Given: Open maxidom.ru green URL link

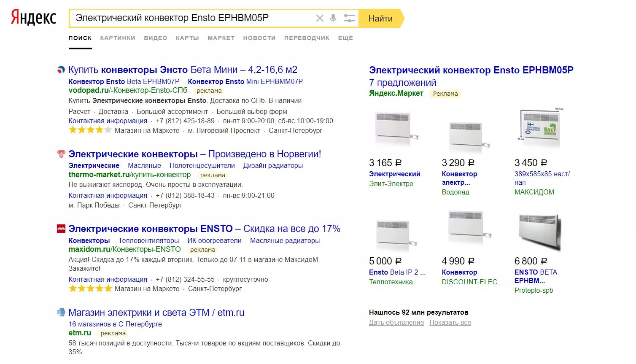Looking at the screenshot, I should pyautogui.click(x=124, y=249).
